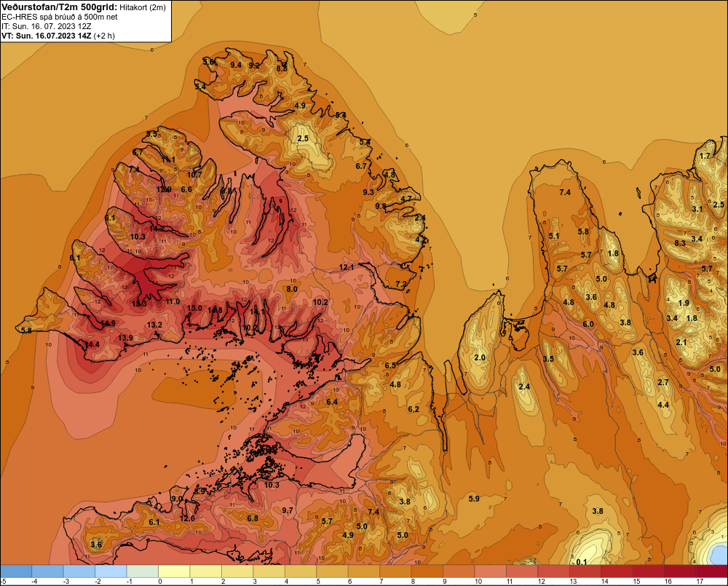The width and height of the screenshot is (728, 586).
Task: Click the 9.3 temperature label
Action: (x=368, y=192)
